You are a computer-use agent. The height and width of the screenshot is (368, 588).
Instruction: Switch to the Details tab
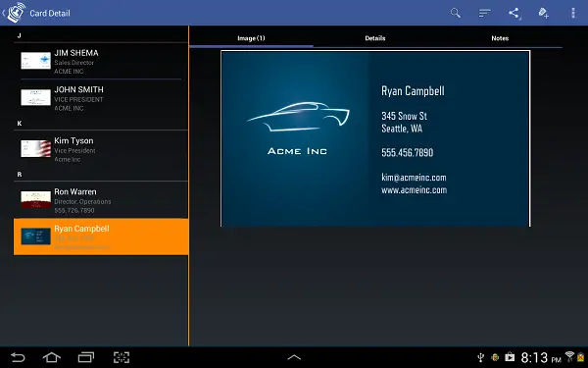pyautogui.click(x=375, y=38)
